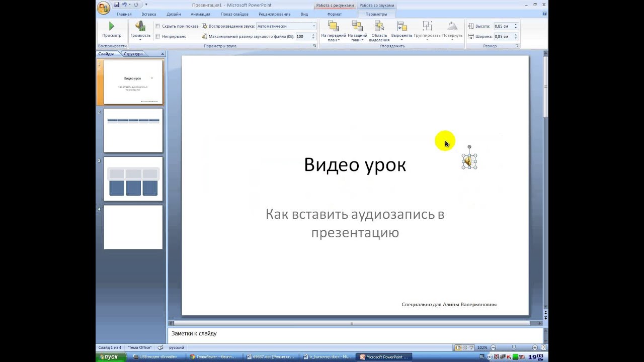Click next slide arrows on vertical scrollbar
This screenshot has width=644, height=362.
coord(545,318)
